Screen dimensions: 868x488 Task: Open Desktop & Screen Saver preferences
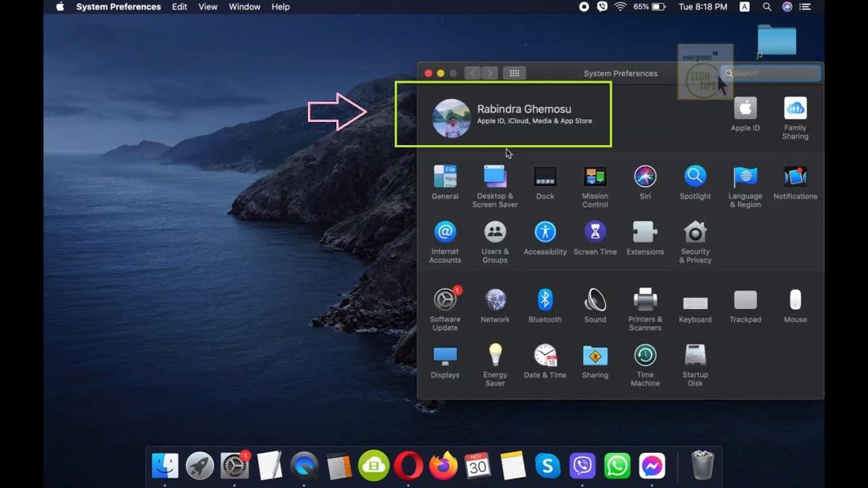495,186
